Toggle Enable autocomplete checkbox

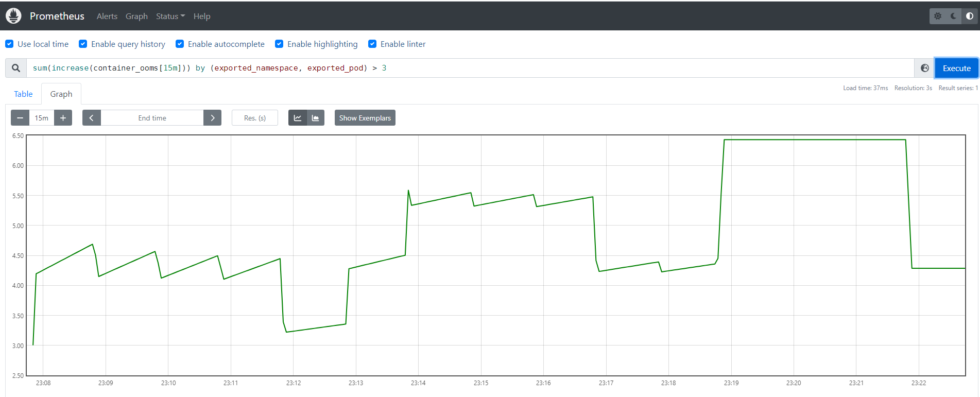point(180,44)
